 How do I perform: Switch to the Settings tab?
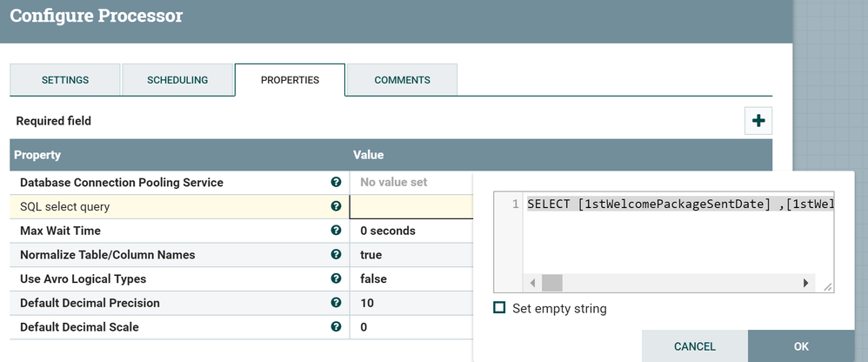(65, 80)
